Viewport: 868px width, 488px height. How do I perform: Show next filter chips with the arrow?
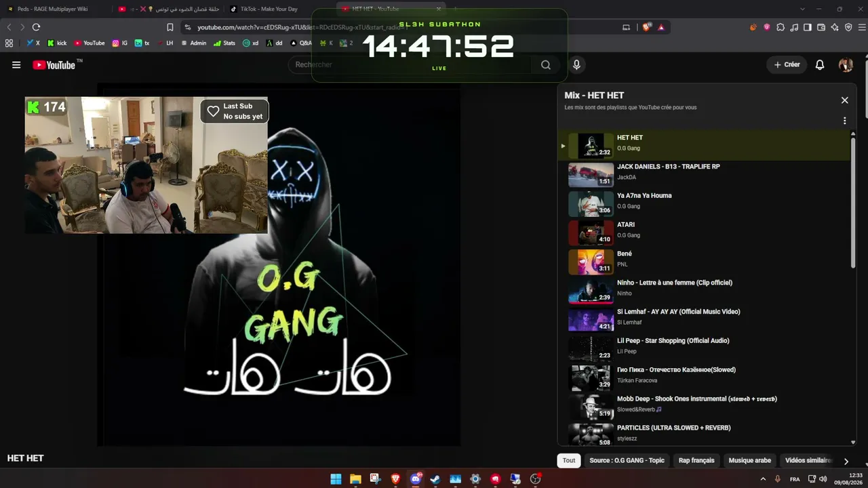point(846,461)
